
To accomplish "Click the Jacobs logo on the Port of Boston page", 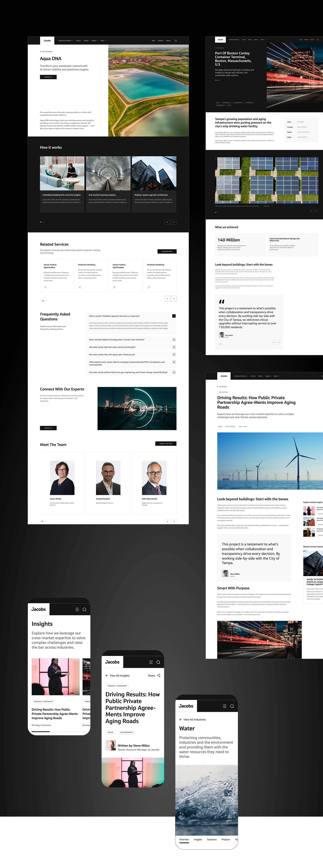I will 220,39.
